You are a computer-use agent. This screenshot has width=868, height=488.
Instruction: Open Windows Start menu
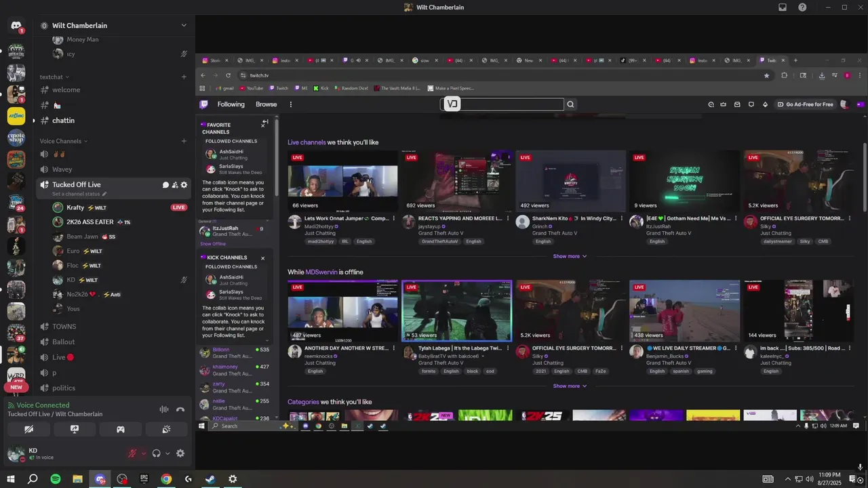pos(11,479)
